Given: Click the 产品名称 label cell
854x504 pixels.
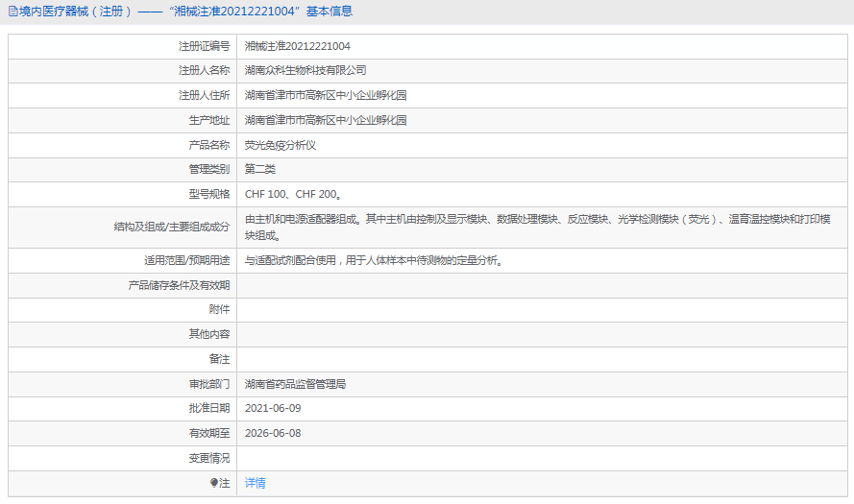Looking at the screenshot, I should pyautogui.click(x=123, y=145).
